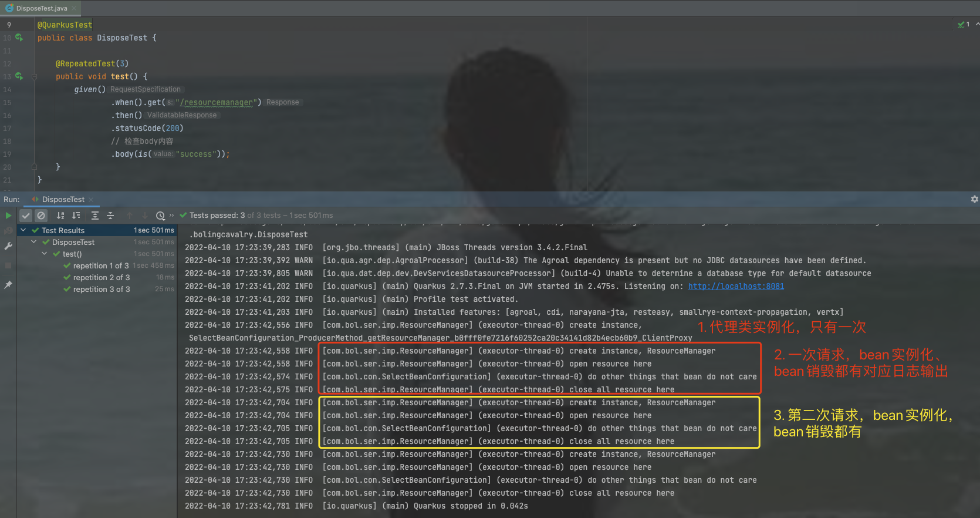Screen dimensions: 980x518
Task: Sort test results alphabetically
Action: [x=60, y=216]
